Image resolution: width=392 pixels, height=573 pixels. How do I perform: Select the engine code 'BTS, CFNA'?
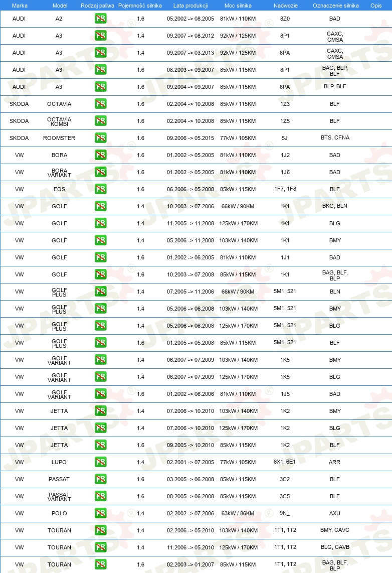click(x=335, y=137)
